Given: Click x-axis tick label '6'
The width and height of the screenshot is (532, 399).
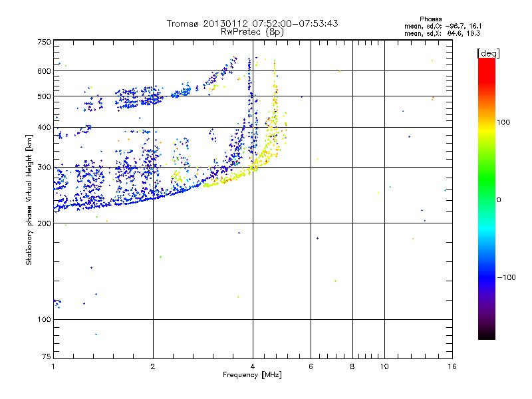Looking at the screenshot, I should pos(311,366).
